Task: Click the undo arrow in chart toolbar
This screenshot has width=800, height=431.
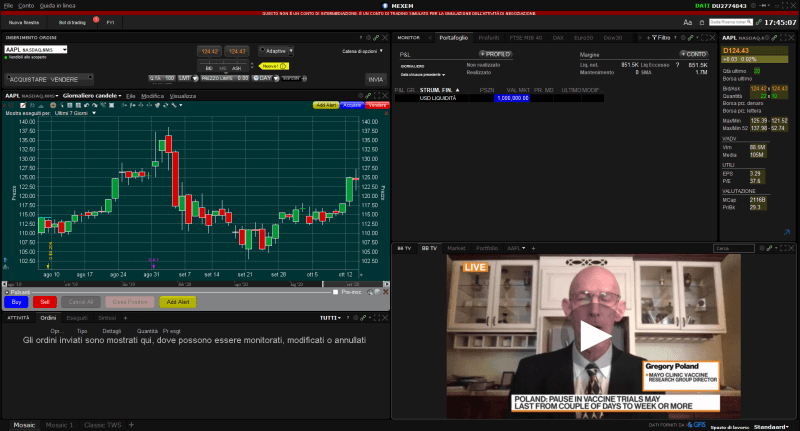Action: coord(87,105)
